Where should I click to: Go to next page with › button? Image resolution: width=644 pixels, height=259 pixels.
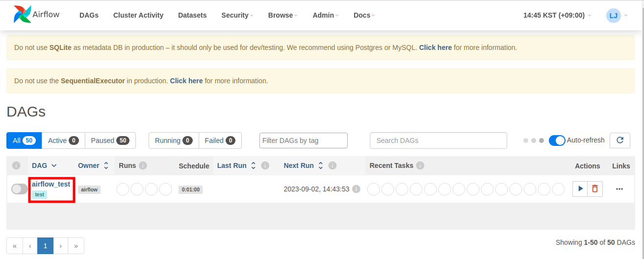[60, 246]
